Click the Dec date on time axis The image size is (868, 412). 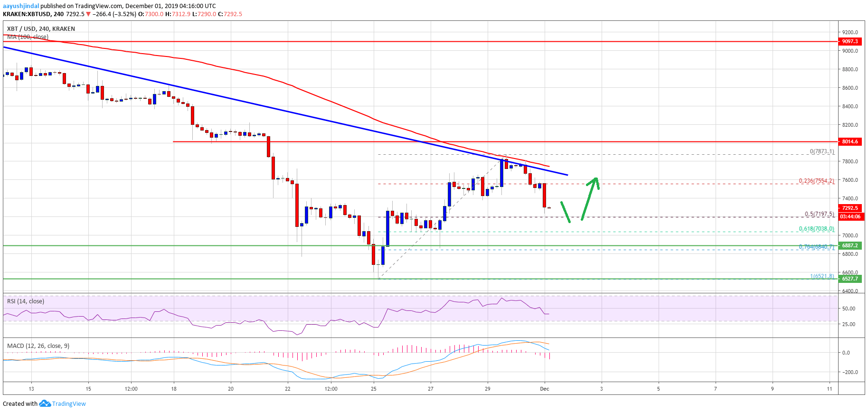pyautogui.click(x=545, y=389)
